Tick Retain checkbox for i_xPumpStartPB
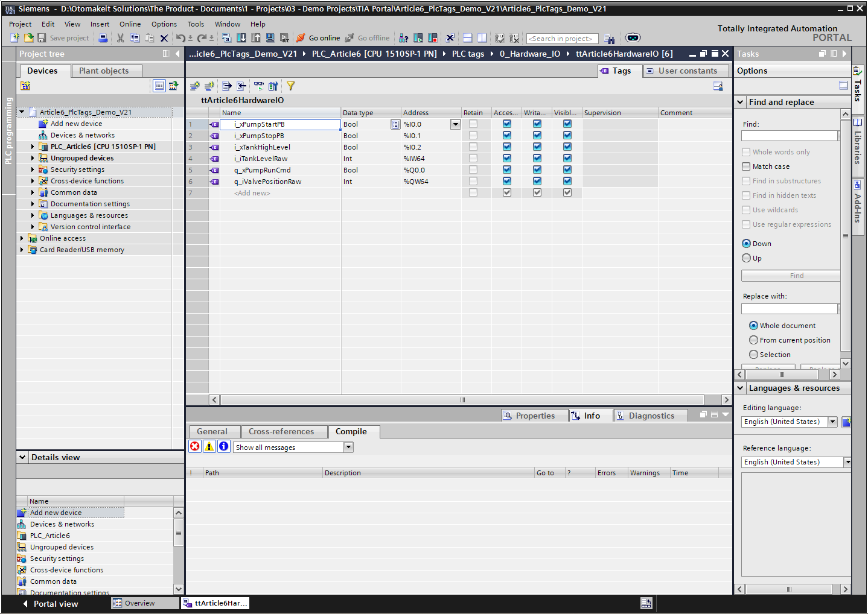Screen dimensions: 868x614 pos(473,124)
